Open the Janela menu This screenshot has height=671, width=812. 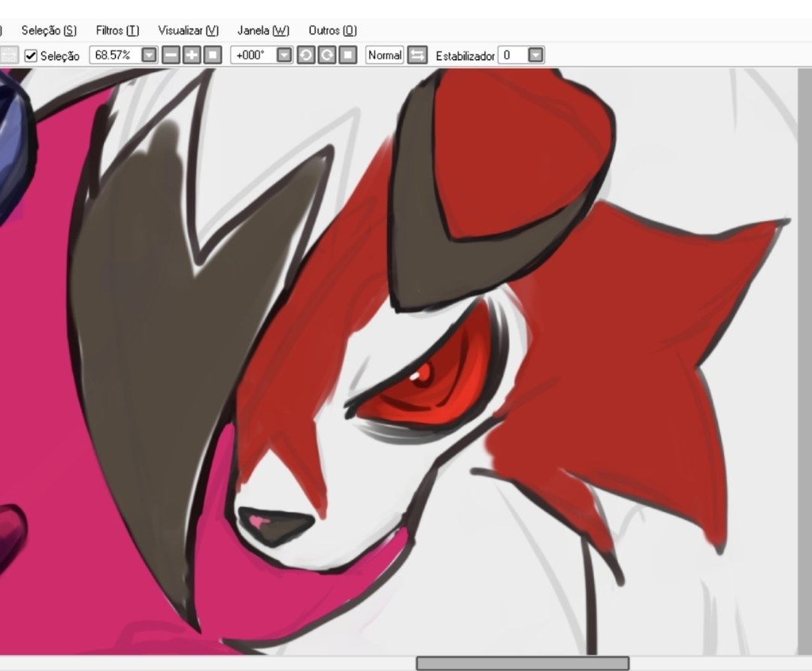click(262, 31)
